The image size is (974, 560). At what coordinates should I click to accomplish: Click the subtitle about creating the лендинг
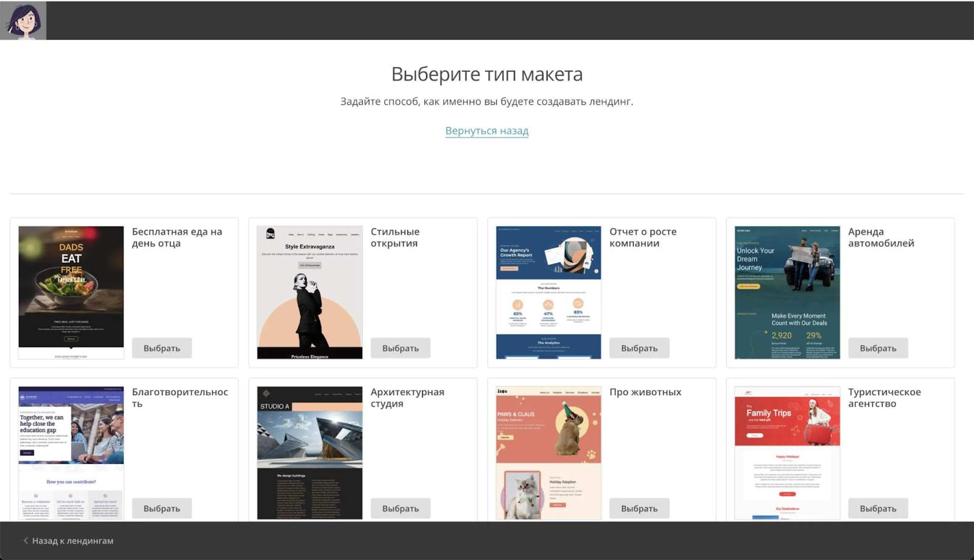tap(487, 102)
